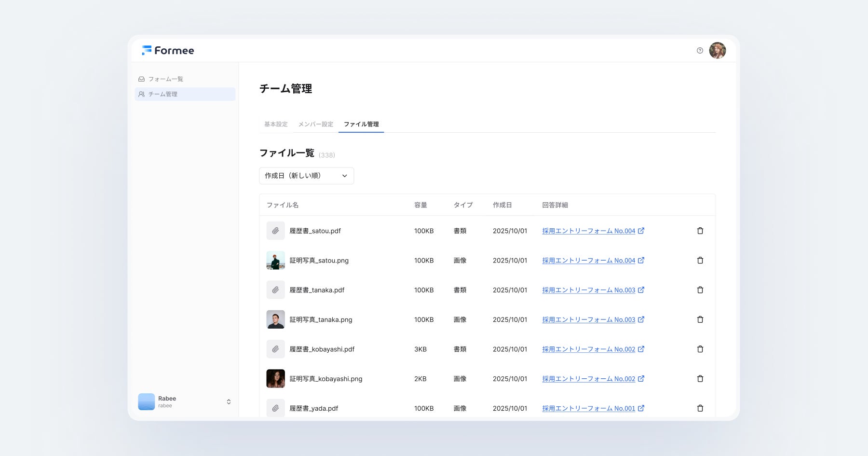Click the 3KB size of 履歴書_kobayashi.pdf
868x456 pixels.
click(420, 349)
